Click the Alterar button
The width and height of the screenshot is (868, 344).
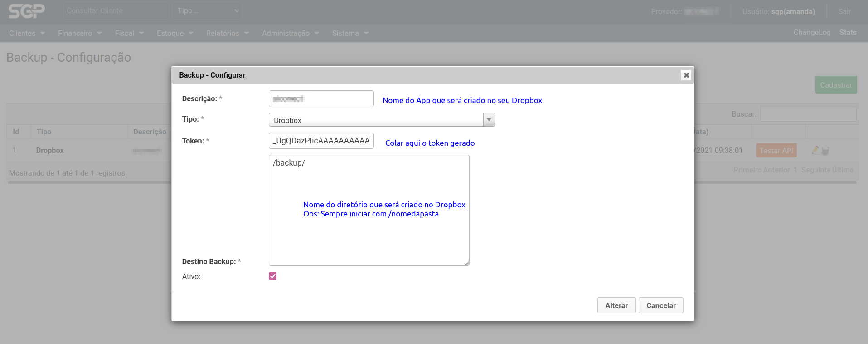click(x=616, y=305)
